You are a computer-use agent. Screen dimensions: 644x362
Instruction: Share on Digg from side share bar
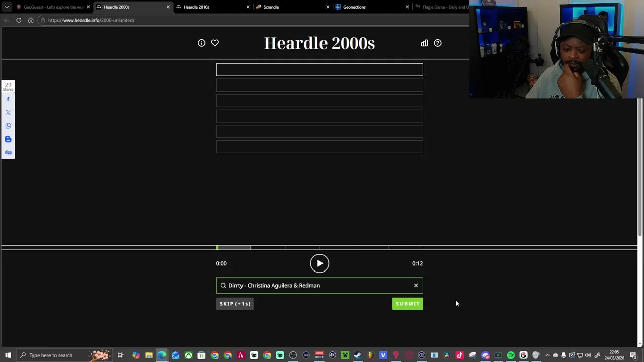pos(8,152)
